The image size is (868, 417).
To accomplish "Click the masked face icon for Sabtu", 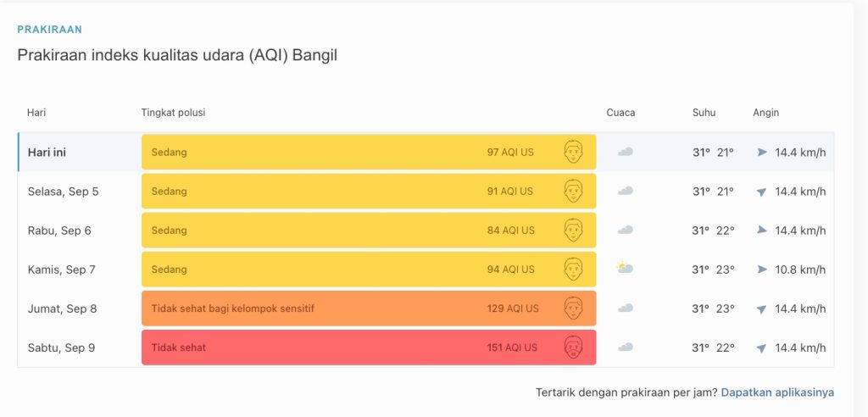I will pos(574,347).
